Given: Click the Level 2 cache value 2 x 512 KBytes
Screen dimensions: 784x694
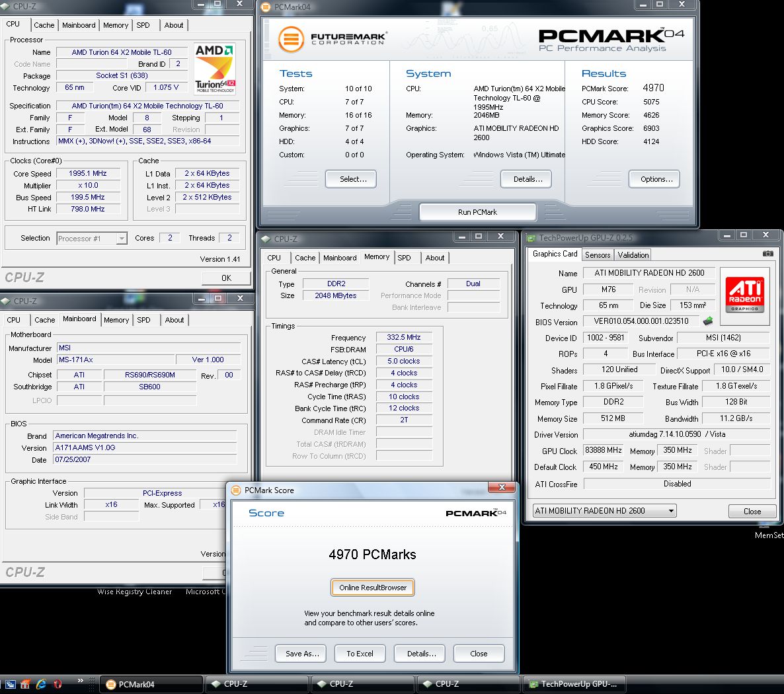Looking at the screenshot, I should pyautogui.click(x=207, y=197).
